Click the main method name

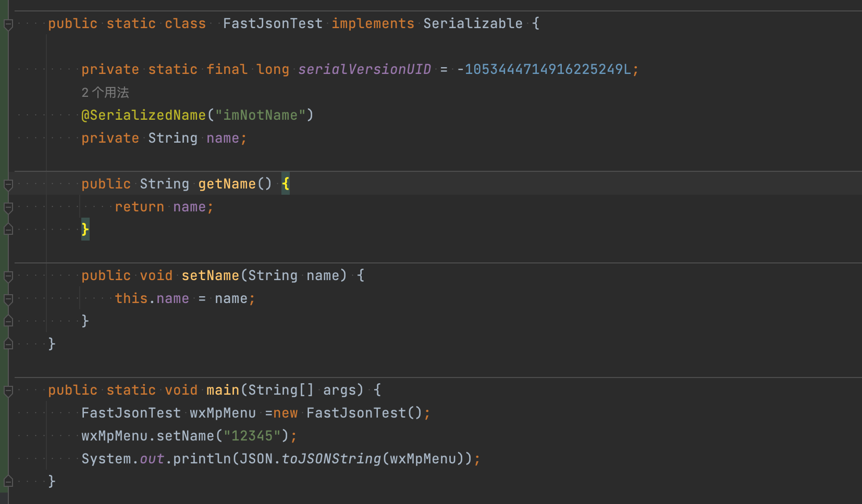223,390
